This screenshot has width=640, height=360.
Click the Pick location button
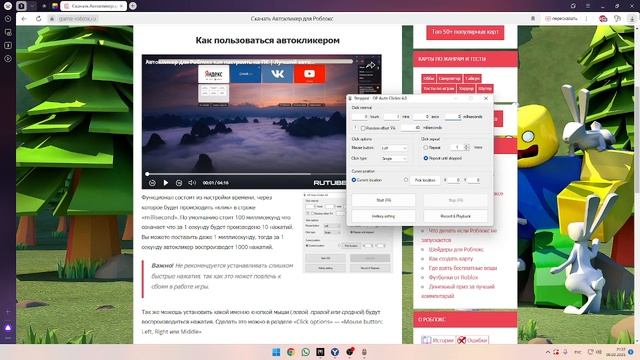pyautogui.click(x=425, y=180)
